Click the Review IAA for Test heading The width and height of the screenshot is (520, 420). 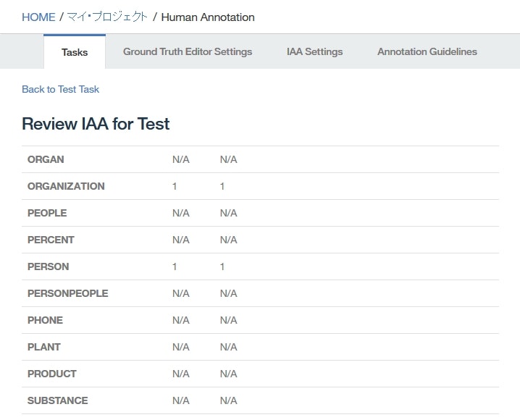tap(96, 124)
